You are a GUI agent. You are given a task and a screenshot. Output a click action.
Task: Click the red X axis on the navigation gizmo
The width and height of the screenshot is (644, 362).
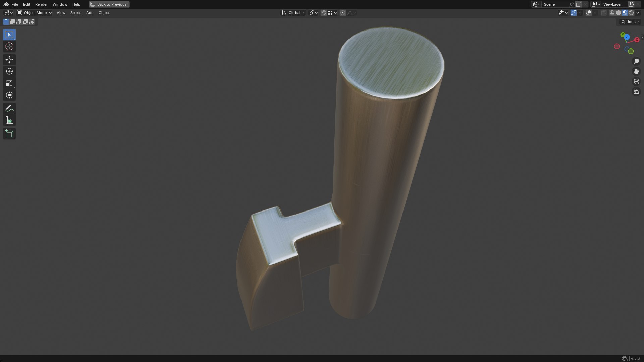pyautogui.click(x=637, y=40)
